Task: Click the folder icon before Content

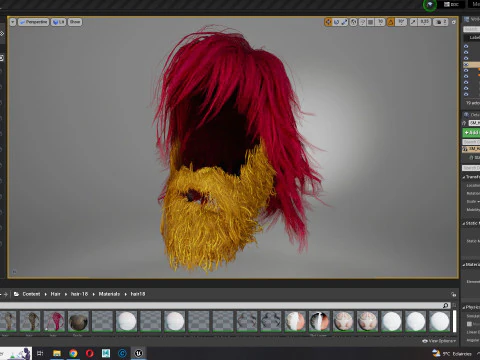Action: click(16, 294)
